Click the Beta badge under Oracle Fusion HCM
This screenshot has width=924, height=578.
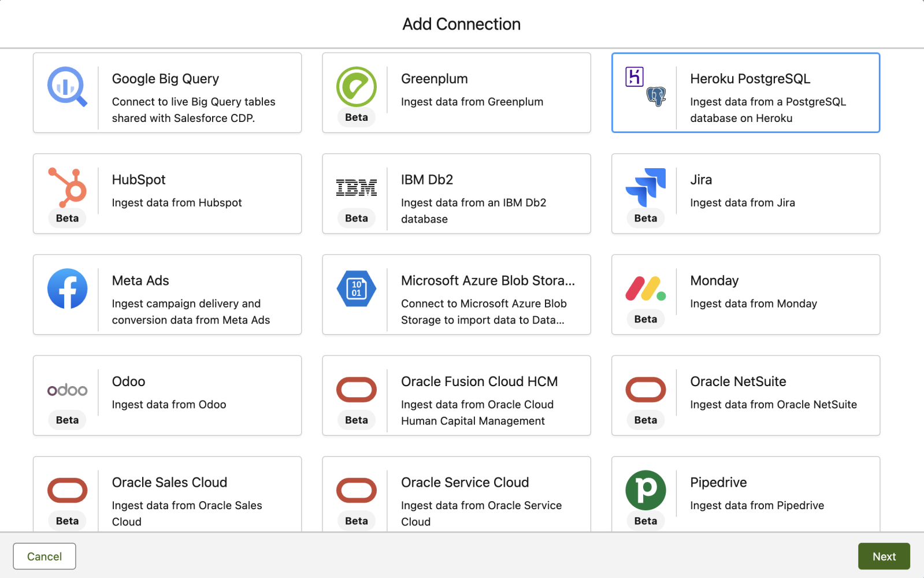(x=357, y=420)
